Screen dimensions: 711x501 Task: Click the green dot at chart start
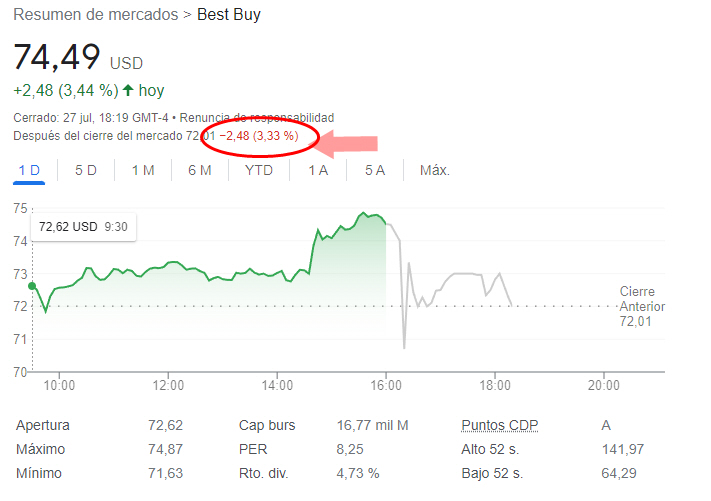tap(32, 286)
